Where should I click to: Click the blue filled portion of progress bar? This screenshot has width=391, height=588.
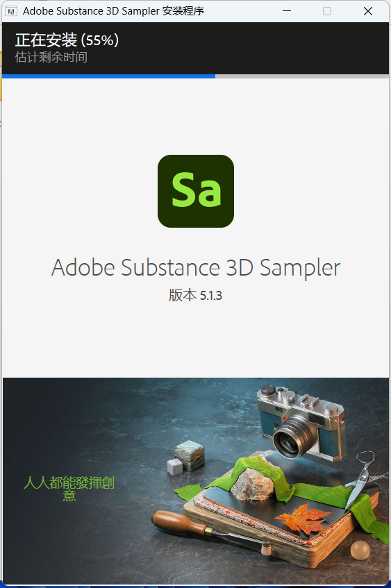click(109, 76)
